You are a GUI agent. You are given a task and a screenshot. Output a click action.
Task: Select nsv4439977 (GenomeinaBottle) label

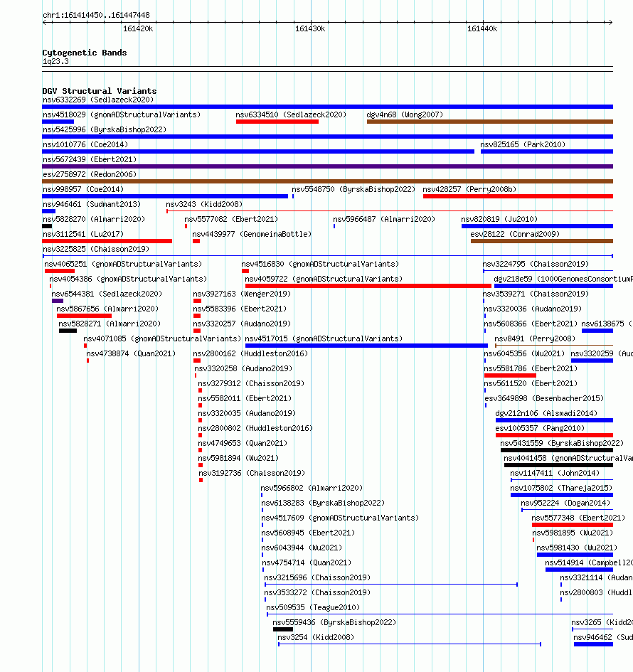click(x=252, y=235)
